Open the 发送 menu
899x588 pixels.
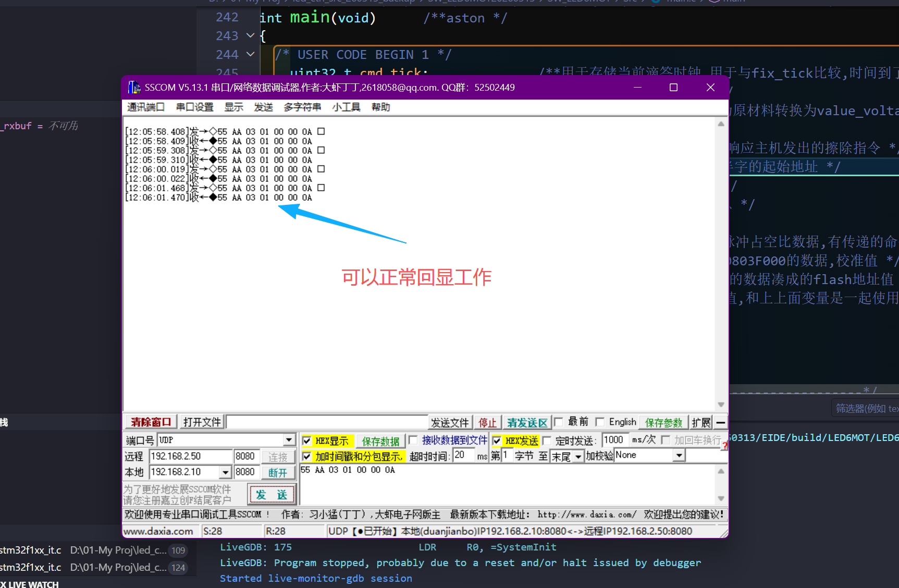point(263,107)
